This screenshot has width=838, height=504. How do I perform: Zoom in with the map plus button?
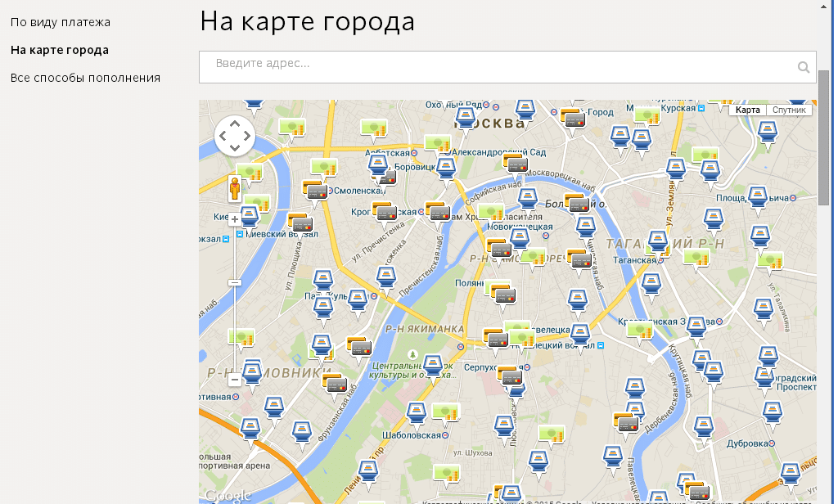tap(235, 219)
